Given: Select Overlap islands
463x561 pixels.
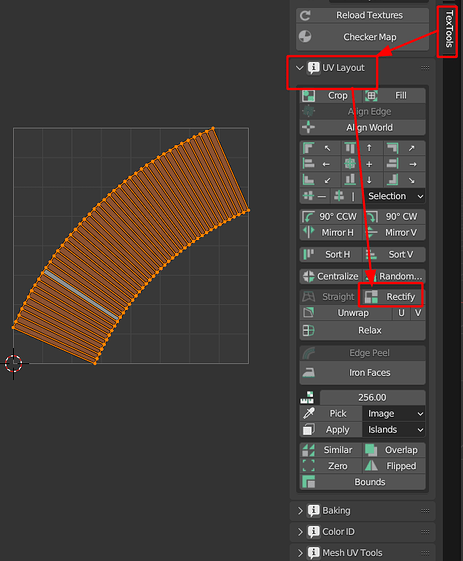Looking at the screenshot, I should [394, 450].
